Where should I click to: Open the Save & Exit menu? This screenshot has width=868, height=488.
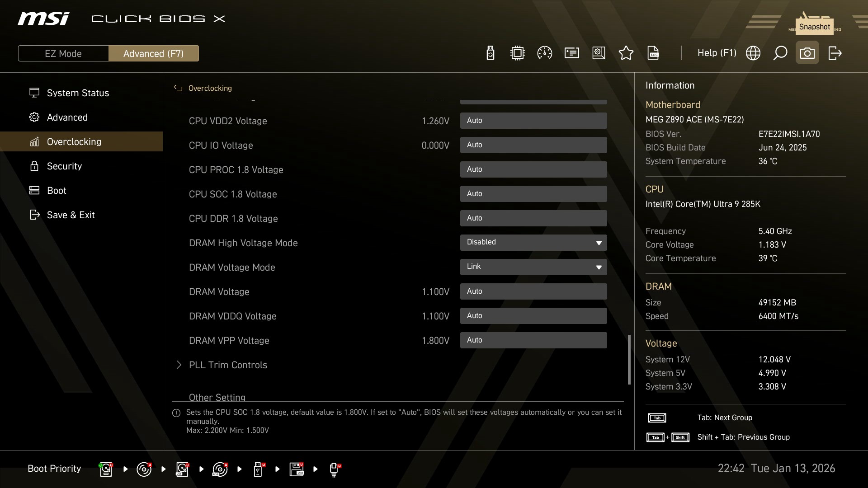(71, 215)
